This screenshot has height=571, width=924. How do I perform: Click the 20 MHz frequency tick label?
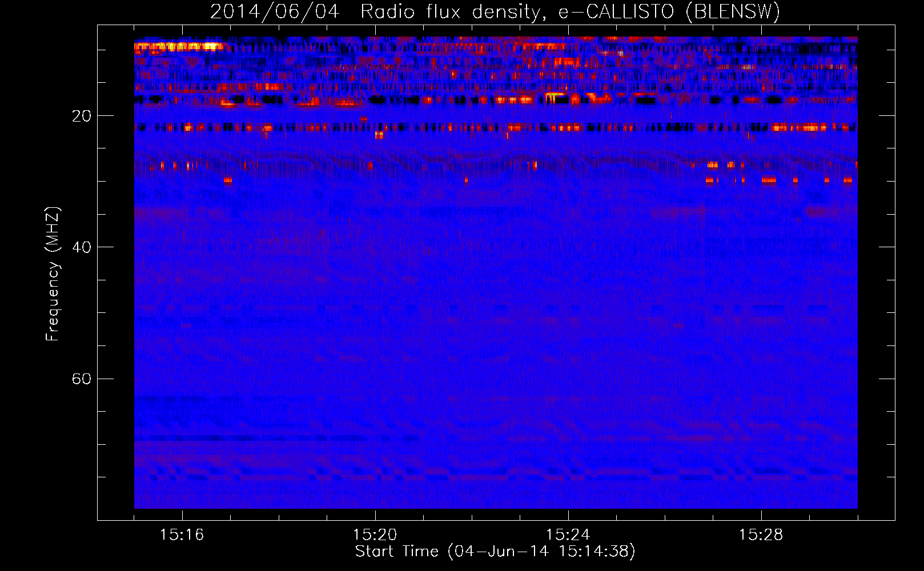(x=81, y=116)
